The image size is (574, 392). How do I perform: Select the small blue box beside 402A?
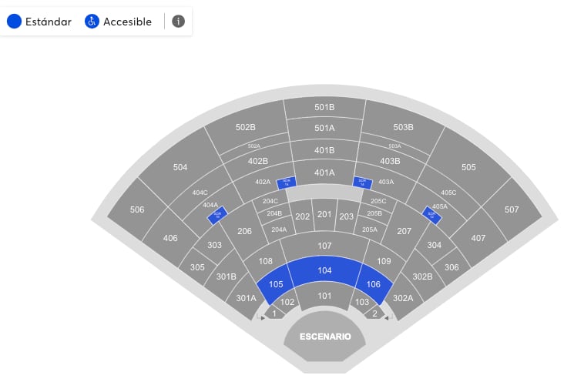[x=286, y=183]
